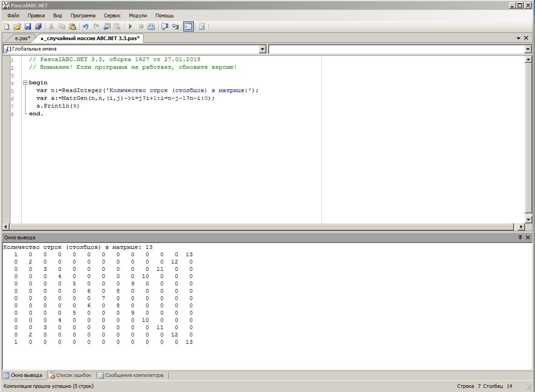Click the Столбец 14 status indicator
Viewport: 535px width, 392px height.
498,386
